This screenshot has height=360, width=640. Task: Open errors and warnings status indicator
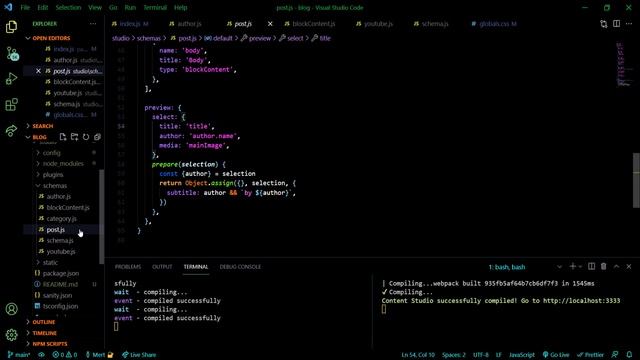click(x=64, y=355)
